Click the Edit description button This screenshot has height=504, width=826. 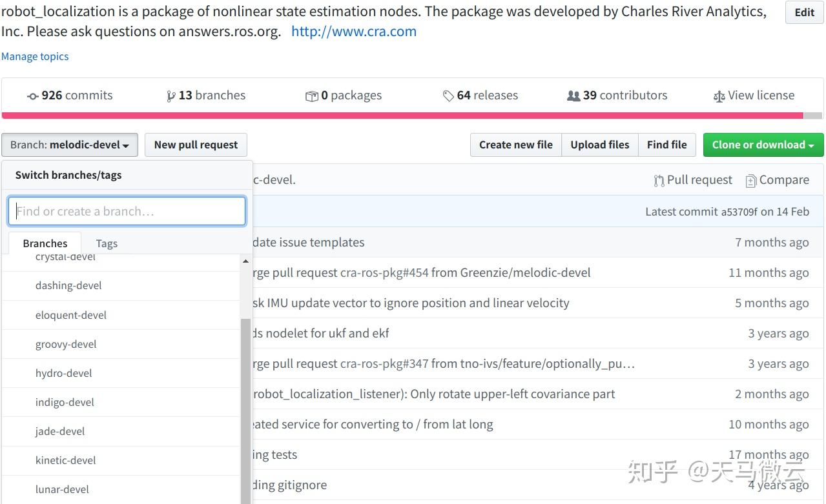click(x=804, y=12)
